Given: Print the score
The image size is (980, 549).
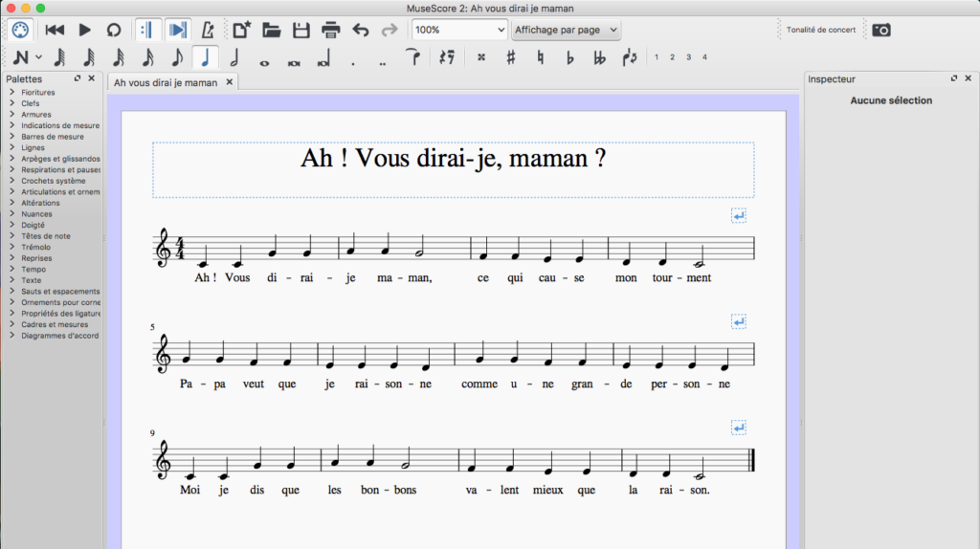Looking at the screenshot, I should click(330, 30).
